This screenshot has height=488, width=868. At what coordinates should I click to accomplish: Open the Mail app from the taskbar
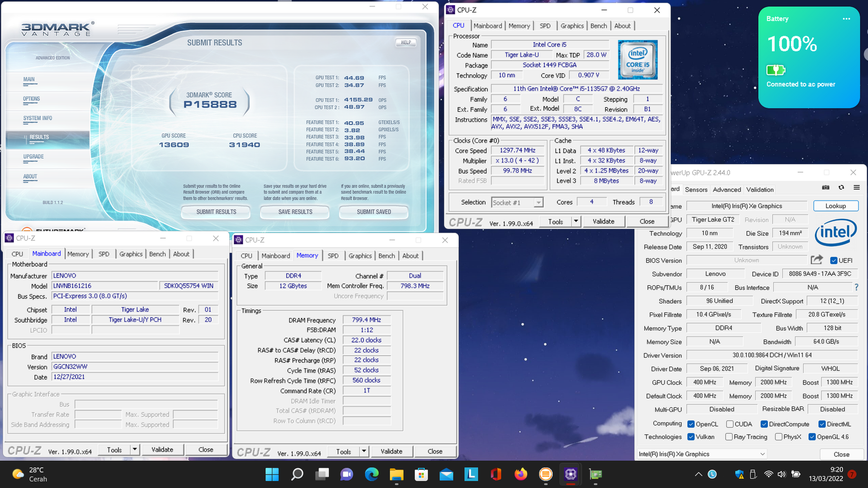[x=446, y=474]
